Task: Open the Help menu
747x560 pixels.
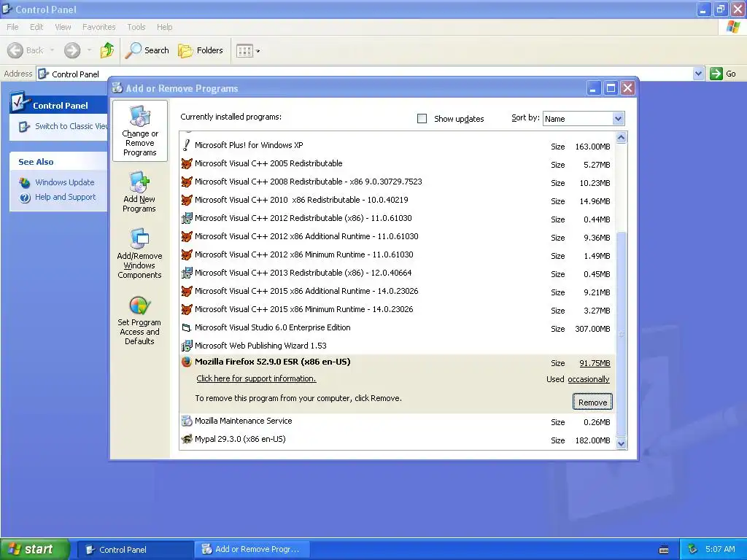Action: tap(164, 27)
